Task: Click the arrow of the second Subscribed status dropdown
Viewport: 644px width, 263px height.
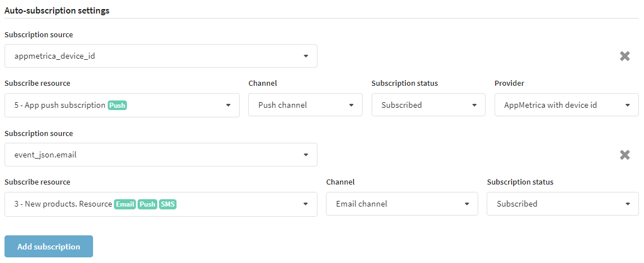Action: pyautogui.click(x=628, y=204)
